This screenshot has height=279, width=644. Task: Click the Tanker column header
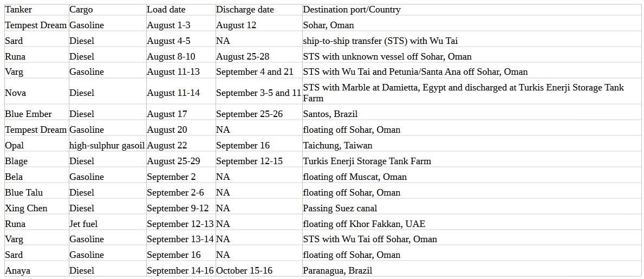pos(18,10)
